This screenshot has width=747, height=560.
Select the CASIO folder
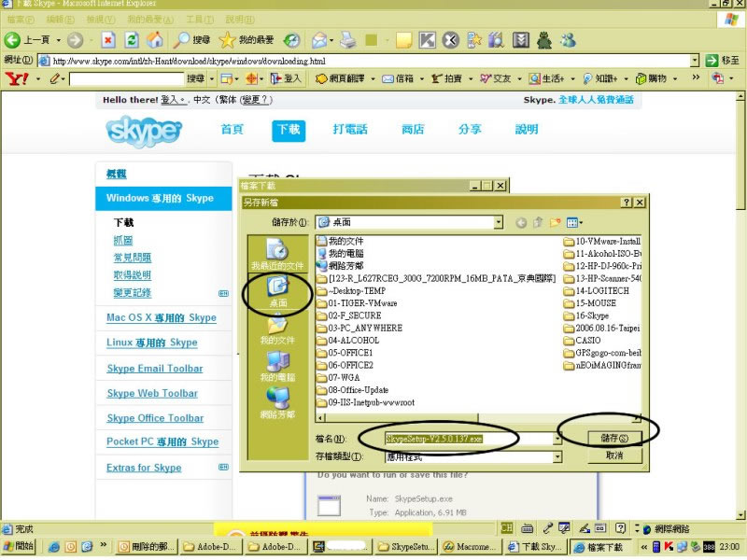(x=582, y=341)
